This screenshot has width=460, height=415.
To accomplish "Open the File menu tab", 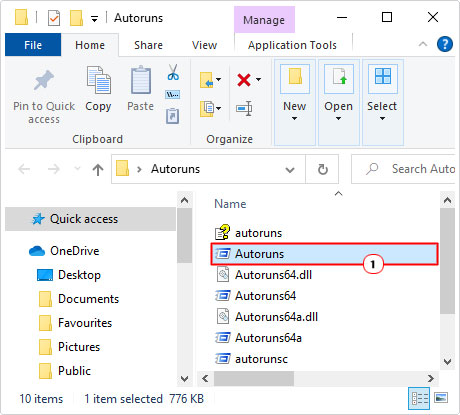I will [33, 45].
